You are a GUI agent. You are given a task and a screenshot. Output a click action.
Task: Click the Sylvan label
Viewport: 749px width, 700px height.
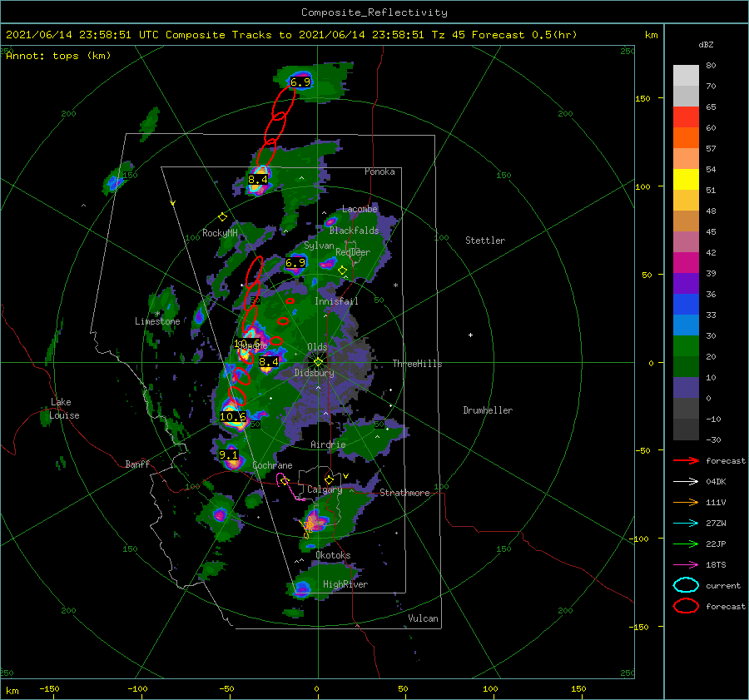pos(319,246)
